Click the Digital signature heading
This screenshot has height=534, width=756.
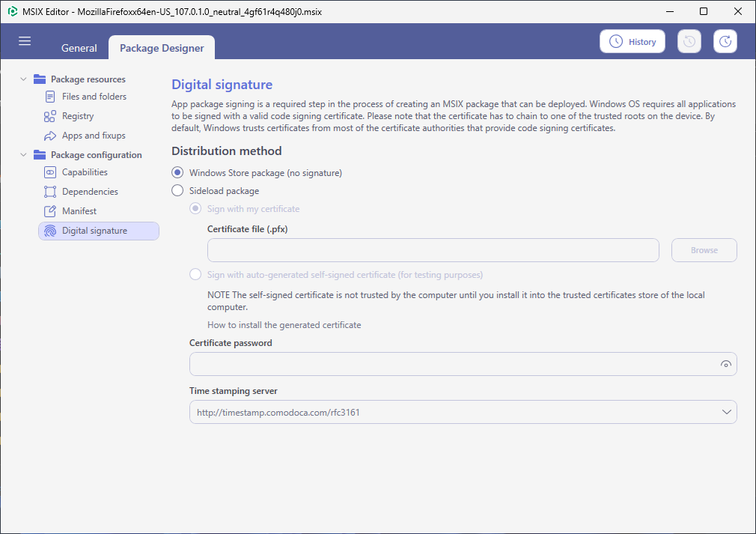click(x=222, y=85)
